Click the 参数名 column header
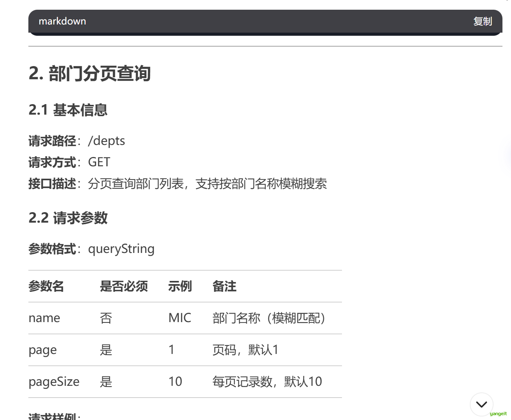511x420 pixels. [46, 286]
